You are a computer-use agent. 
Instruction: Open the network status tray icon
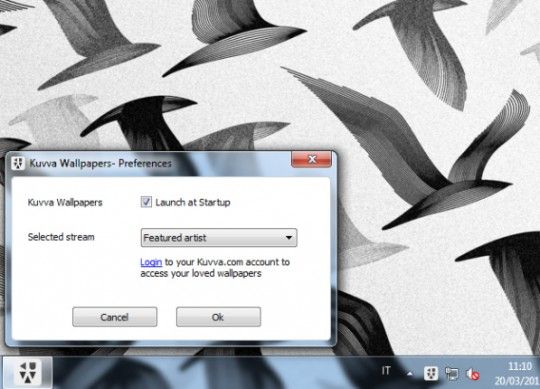(452, 374)
